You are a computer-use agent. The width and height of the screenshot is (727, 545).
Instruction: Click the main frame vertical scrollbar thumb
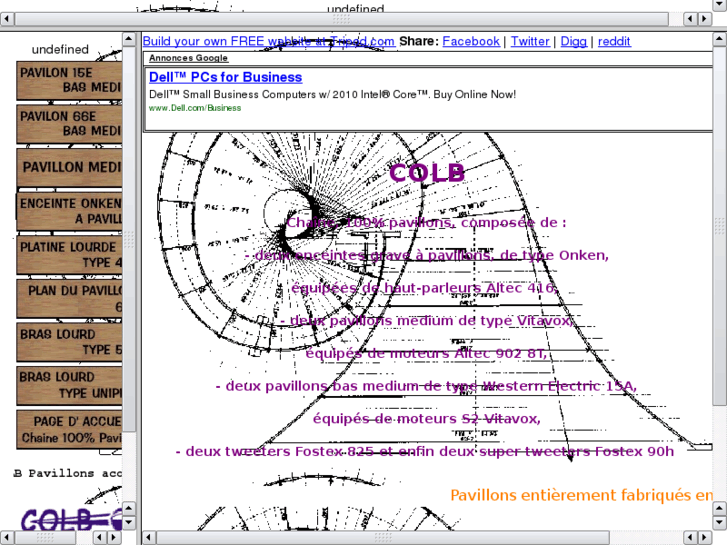tap(720, 225)
